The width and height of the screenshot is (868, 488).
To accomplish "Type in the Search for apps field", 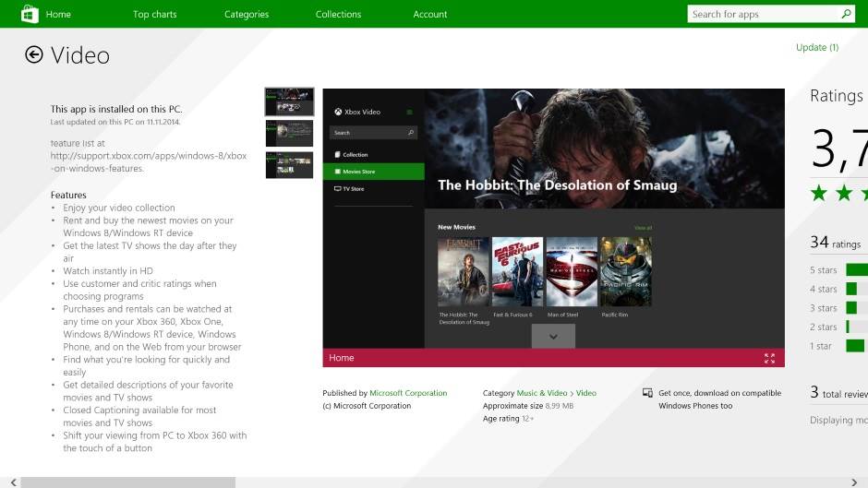I will [763, 14].
